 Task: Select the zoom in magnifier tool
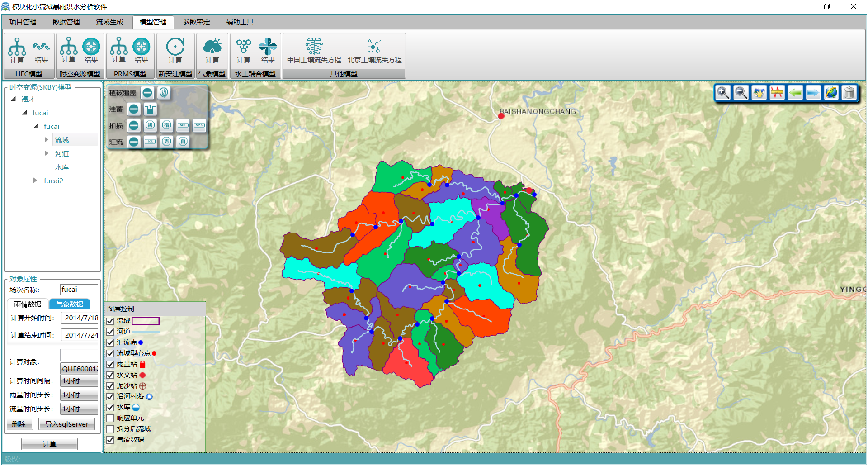coord(723,93)
